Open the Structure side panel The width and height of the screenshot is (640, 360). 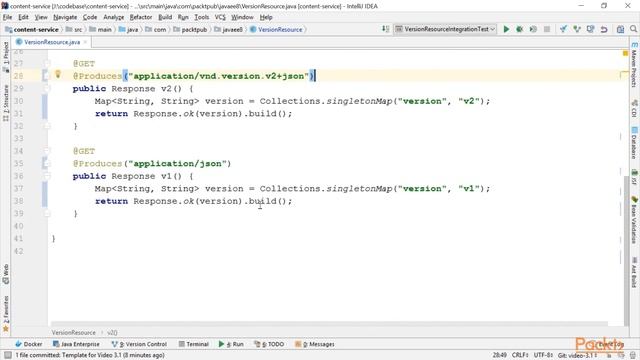6,103
